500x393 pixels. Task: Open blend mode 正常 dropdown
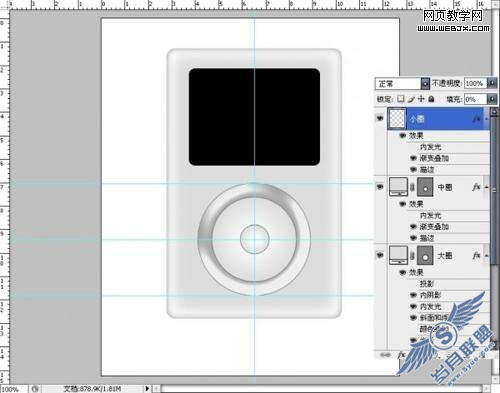coord(402,83)
